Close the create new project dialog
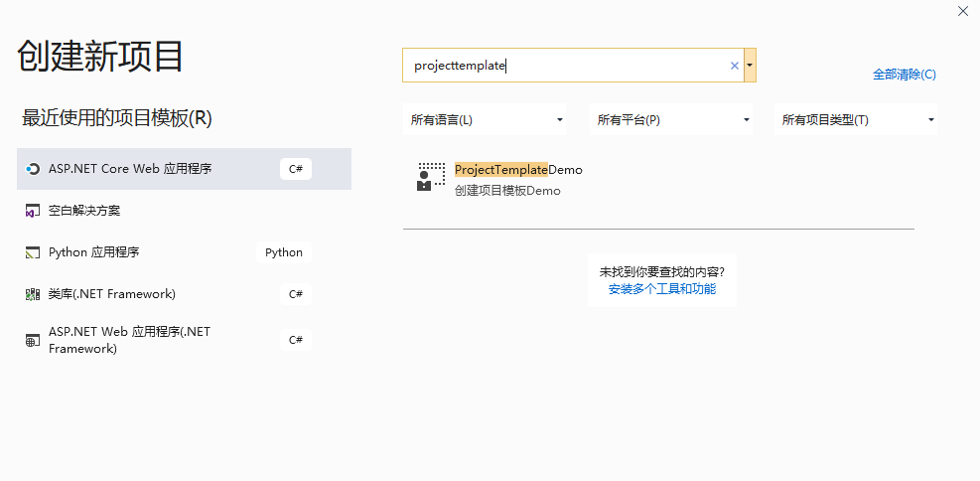 963,11
